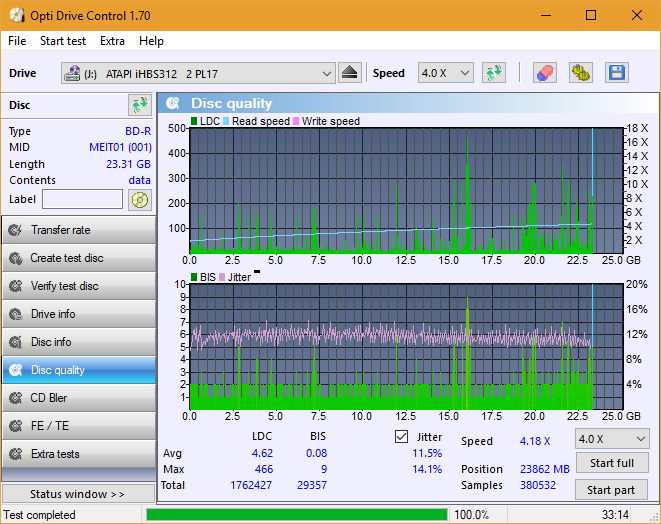
Task: Click the Start full button
Action: click(x=612, y=463)
